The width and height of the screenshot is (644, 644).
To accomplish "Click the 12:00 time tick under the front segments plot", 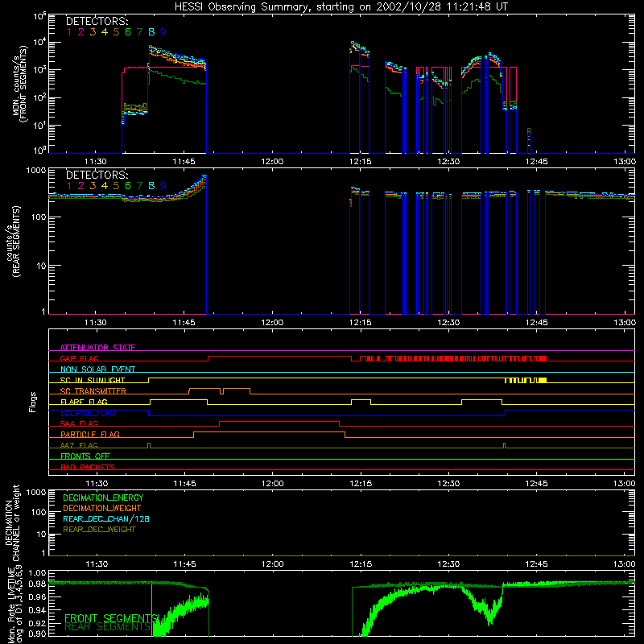I will click(x=272, y=162).
